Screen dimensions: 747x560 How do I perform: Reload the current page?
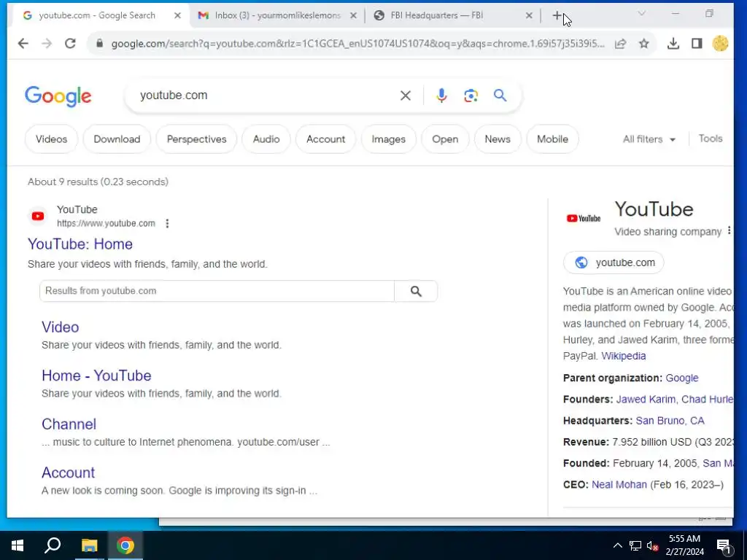pyautogui.click(x=71, y=44)
